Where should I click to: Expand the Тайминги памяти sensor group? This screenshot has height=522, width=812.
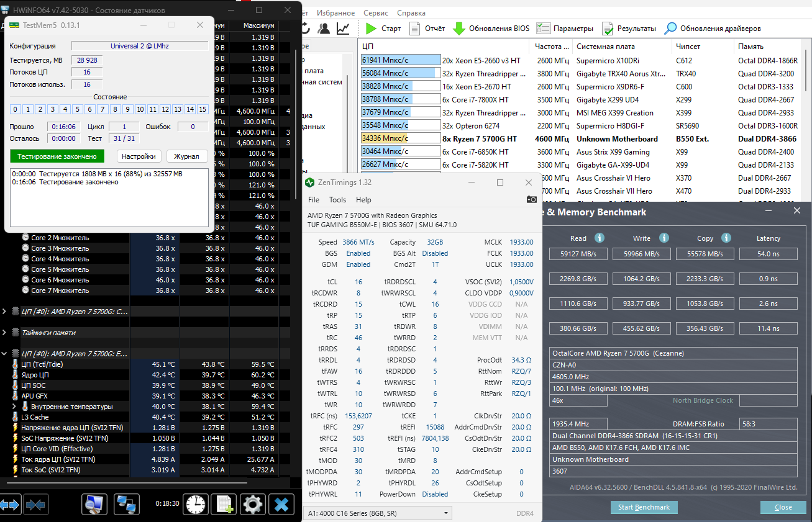tap(5, 333)
